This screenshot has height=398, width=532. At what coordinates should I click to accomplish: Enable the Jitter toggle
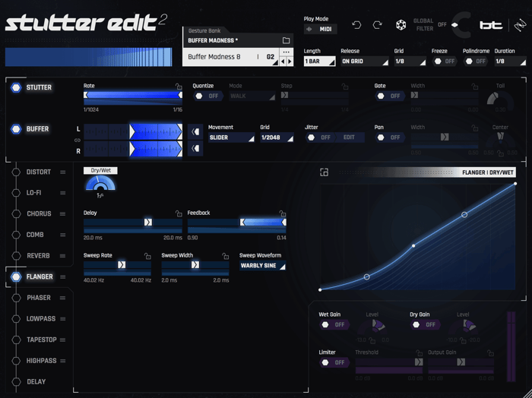pos(320,137)
